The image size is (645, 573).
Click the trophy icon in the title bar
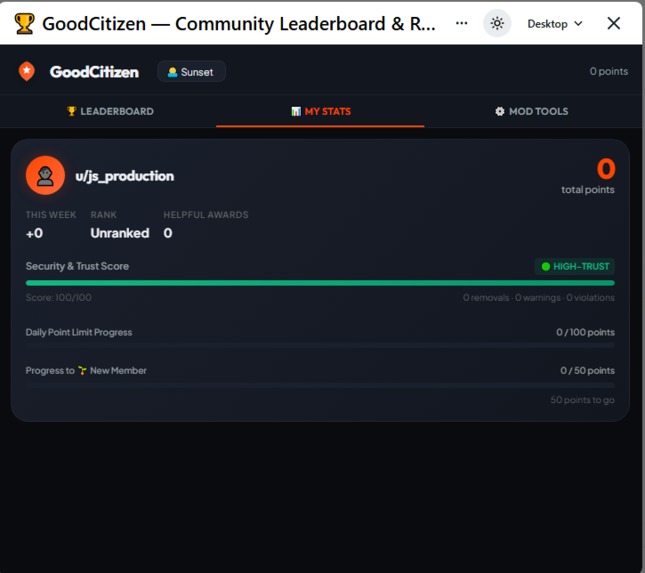tap(24, 23)
